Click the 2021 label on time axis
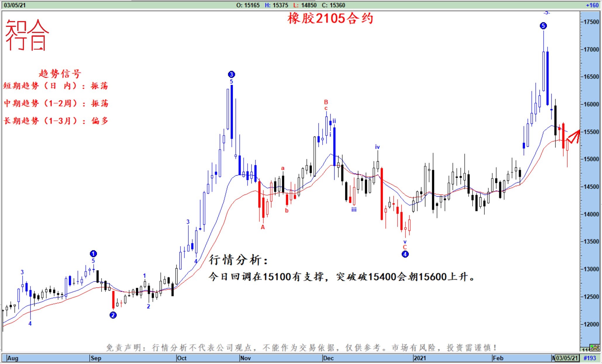Viewport: 602px width, 364px height. pos(420,358)
